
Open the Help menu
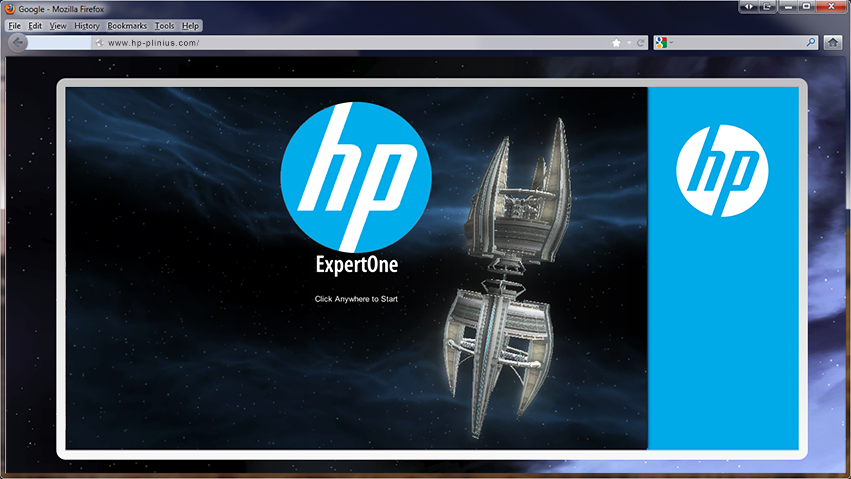tap(190, 25)
